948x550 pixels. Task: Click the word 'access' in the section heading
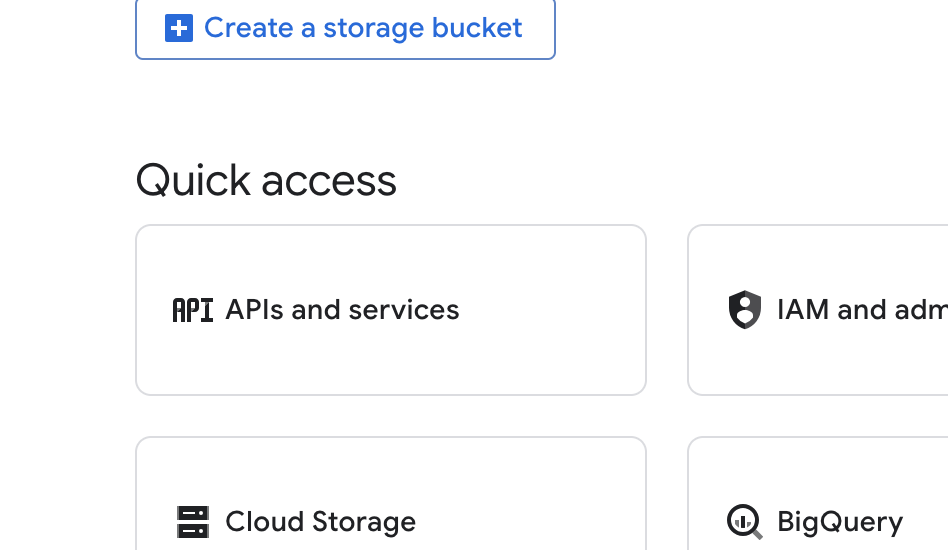pos(329,182)
